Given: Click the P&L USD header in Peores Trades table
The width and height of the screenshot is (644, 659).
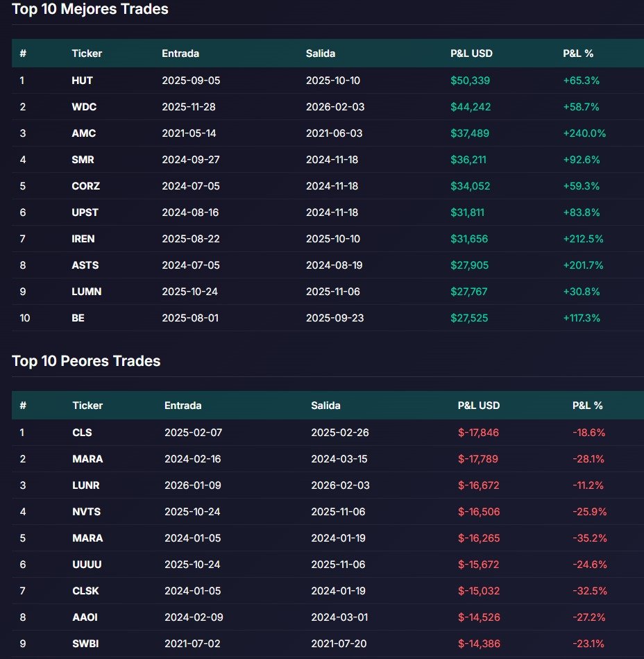Looking at the screenshot, I should [478, 406].
